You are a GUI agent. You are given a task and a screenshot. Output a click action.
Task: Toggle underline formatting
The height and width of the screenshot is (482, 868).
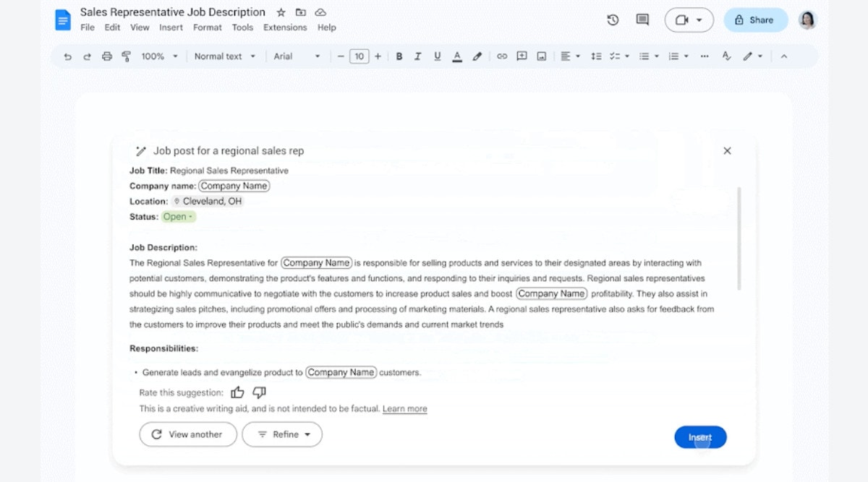point(436,56)
